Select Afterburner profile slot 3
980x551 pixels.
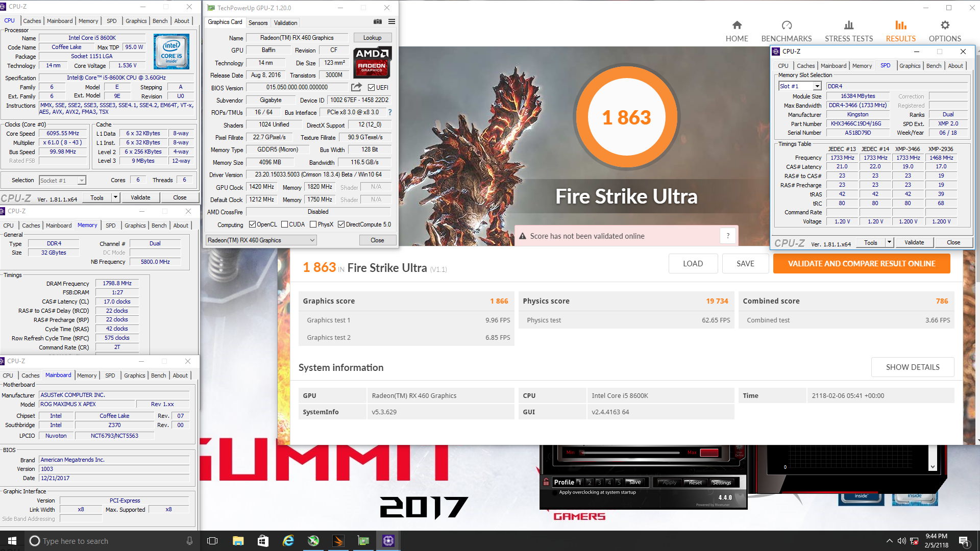[599, 482]
